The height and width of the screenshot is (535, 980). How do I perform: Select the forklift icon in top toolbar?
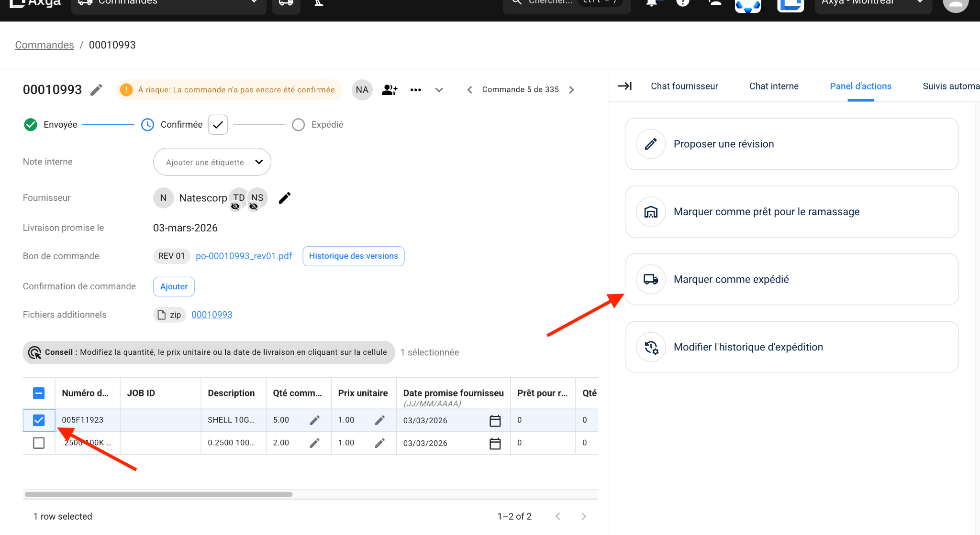click(x=319, y=2)
